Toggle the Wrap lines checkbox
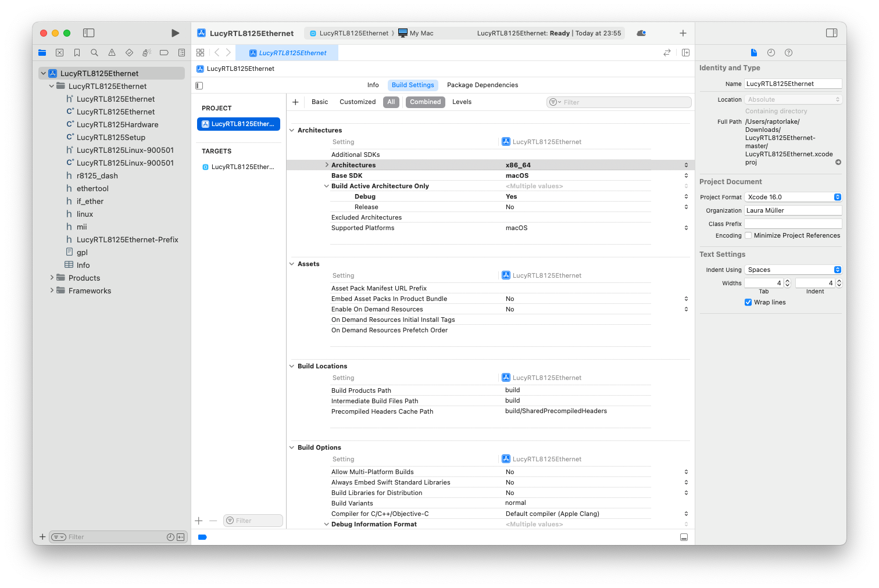Image resolution: width=879 pixels, height=588 pixels. pos(748,303)
